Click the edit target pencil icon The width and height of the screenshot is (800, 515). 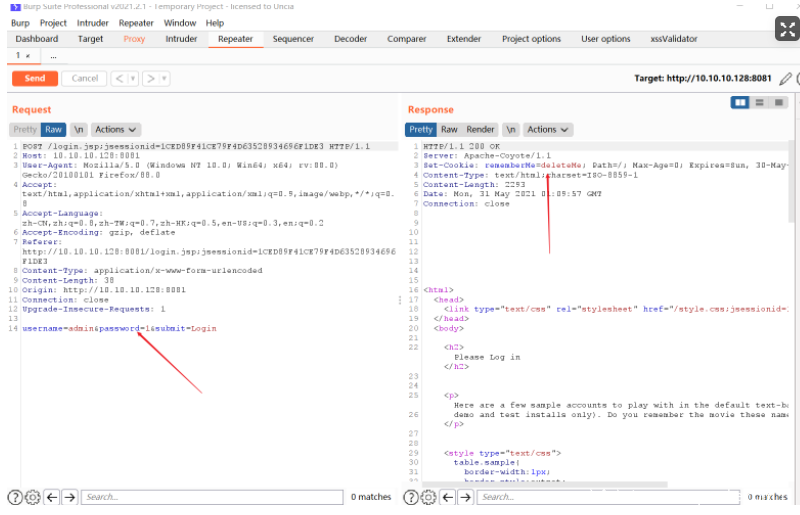tap(785, 78)
